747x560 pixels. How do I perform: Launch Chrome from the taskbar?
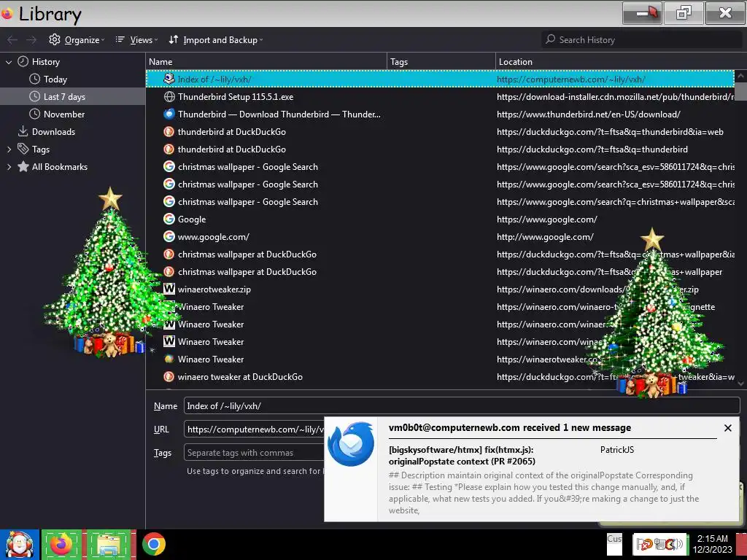[153, 544]
